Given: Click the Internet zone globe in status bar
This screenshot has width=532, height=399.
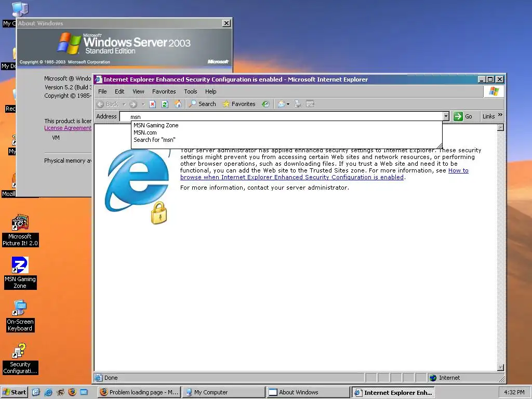Looking at the screenshot, I should [433, 378].
